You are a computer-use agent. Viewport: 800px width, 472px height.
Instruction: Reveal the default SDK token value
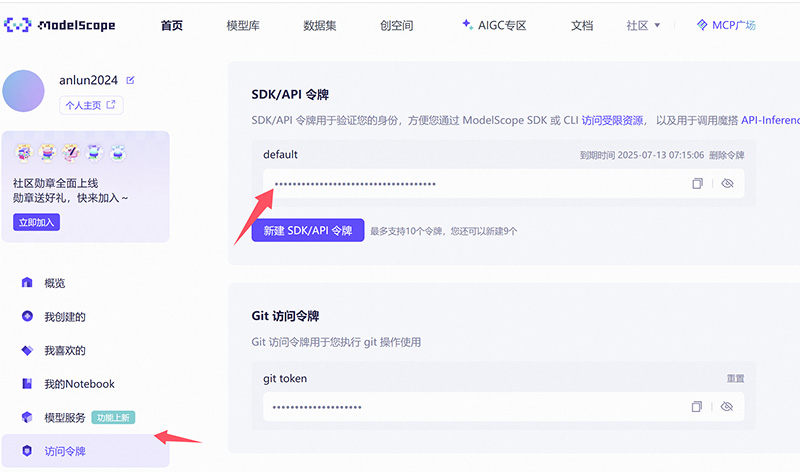pos(728,183)
